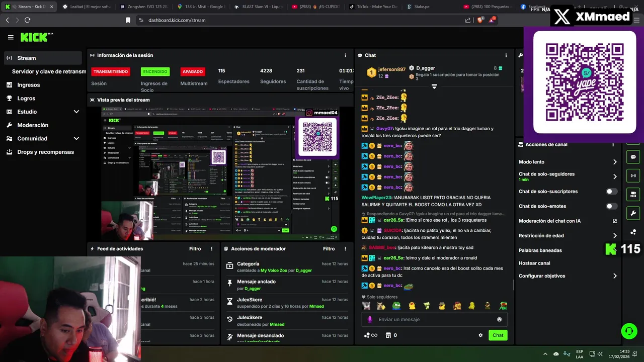The image size is (644, 362).
Task: Bookmark icon in address bar
Action: click(128, 20)
